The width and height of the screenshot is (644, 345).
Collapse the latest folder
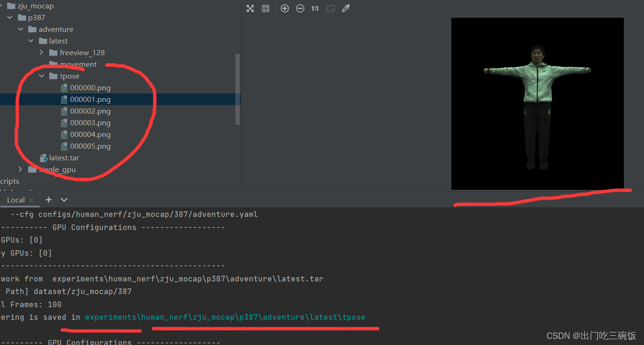click(x=31, y=41)
